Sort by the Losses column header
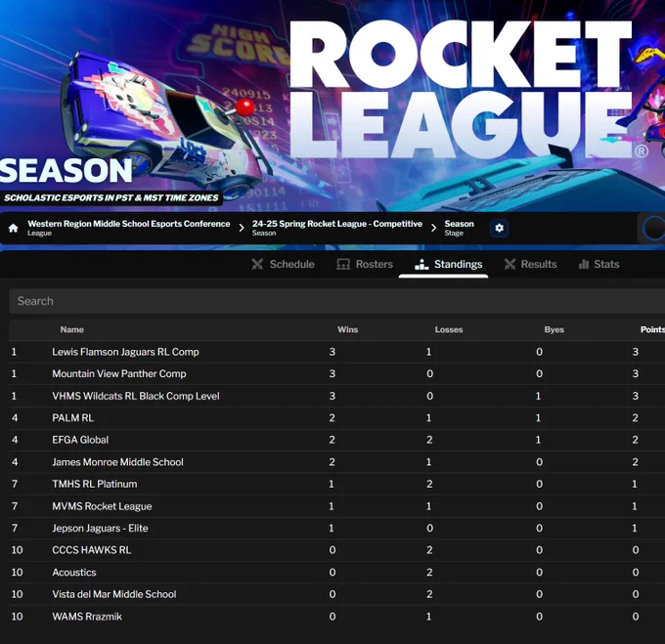The height and width of the screenshot is (644, 665). pos(448,329)
